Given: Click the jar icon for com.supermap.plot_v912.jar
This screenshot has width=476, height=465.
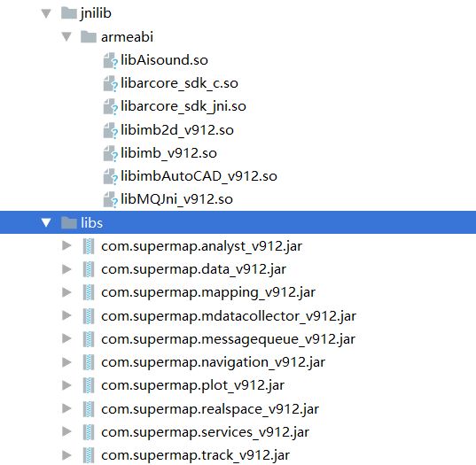Looking at the screenshot, I should pyautogui.click(x=89, y=385).
